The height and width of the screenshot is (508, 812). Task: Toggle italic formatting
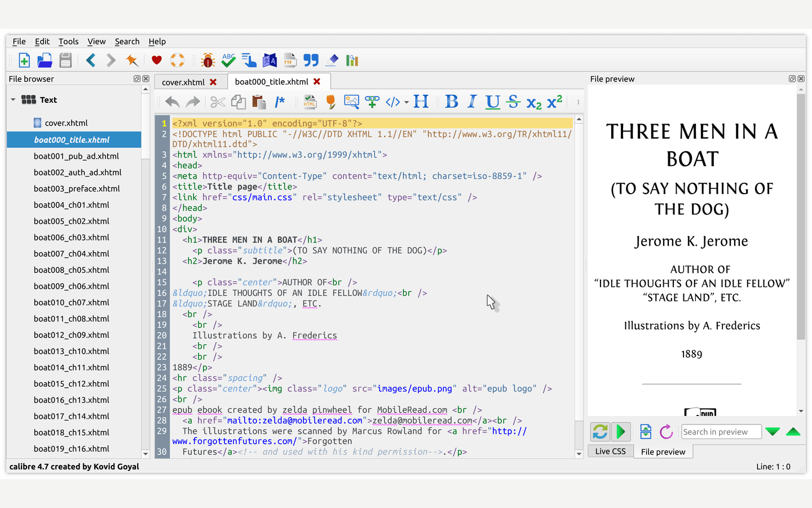tap(472, 102)
